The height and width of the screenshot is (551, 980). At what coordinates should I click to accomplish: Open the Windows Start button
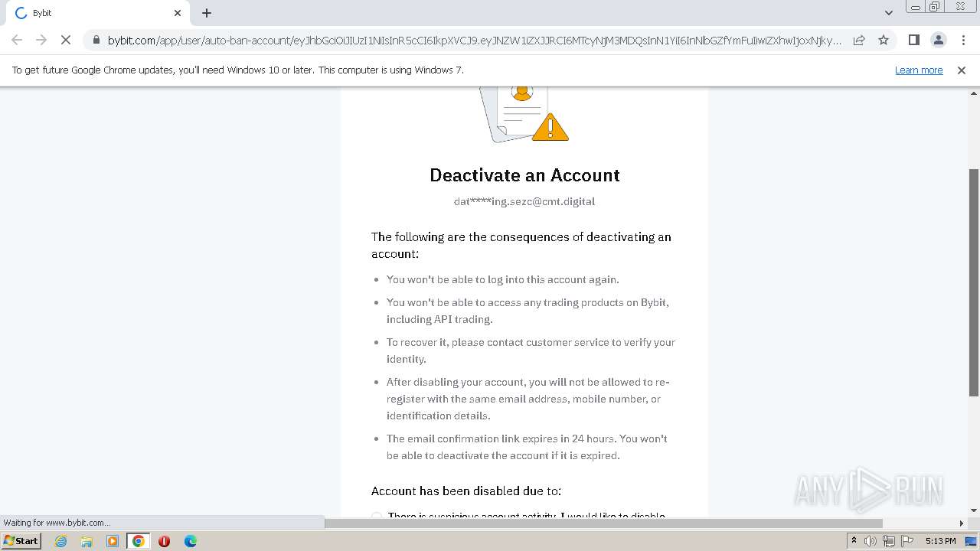coord(21,541)
